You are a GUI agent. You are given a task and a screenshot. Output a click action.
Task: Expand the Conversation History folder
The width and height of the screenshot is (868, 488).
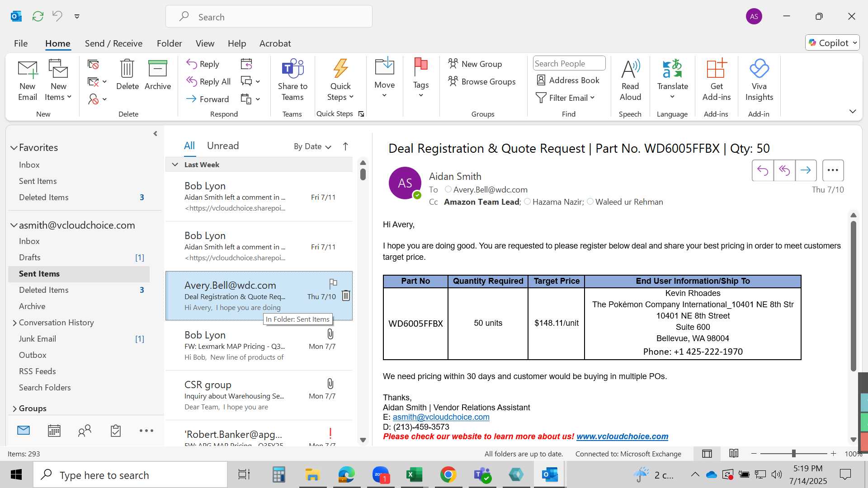[14, 323]
